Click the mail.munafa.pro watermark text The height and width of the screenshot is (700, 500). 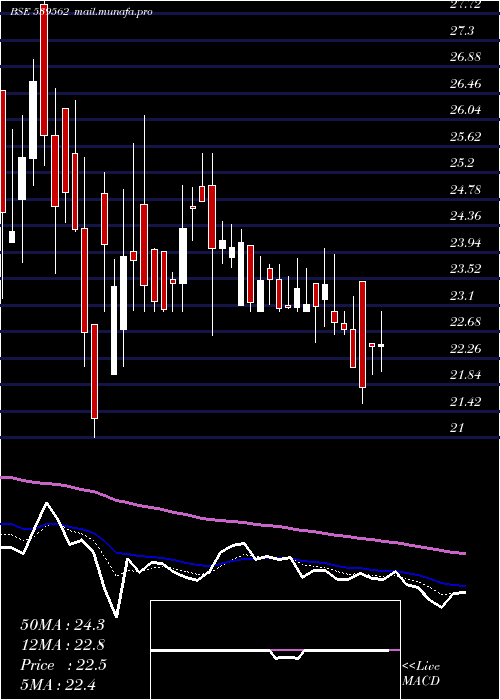point(112,12)
